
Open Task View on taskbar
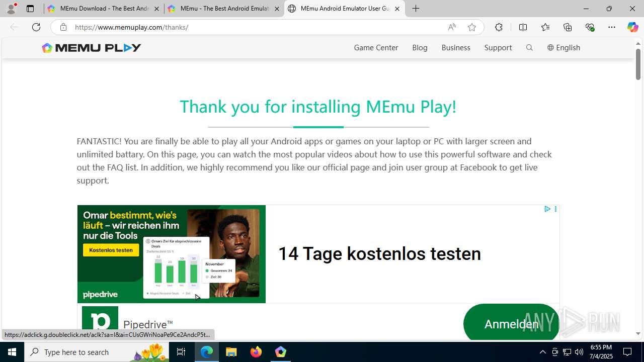click(181, 352)
